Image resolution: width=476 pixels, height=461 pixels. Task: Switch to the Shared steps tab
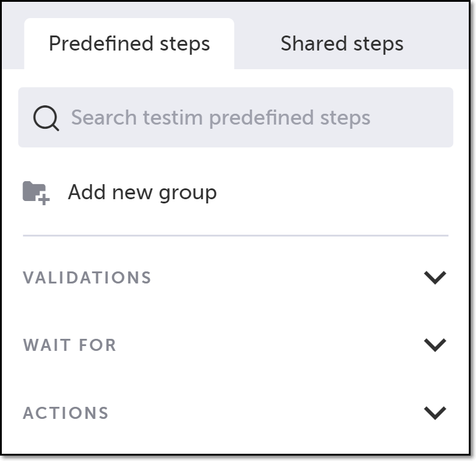(x=342, y=44)
